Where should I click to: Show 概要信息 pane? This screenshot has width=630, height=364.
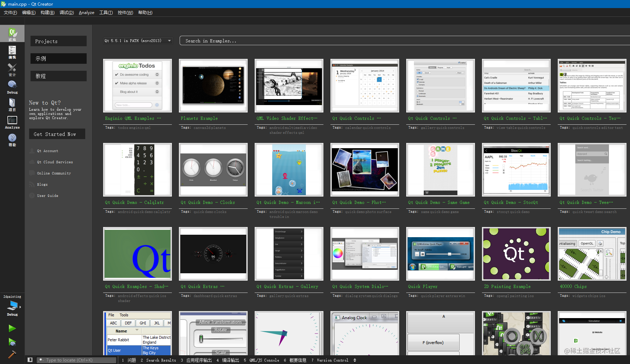click(x=295, y=360)
